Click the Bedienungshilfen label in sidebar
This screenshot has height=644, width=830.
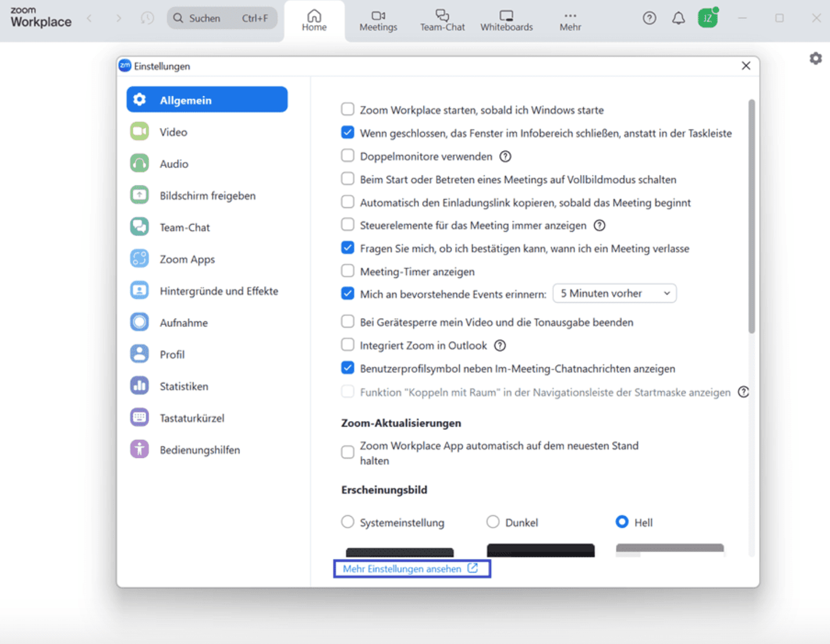200,450
